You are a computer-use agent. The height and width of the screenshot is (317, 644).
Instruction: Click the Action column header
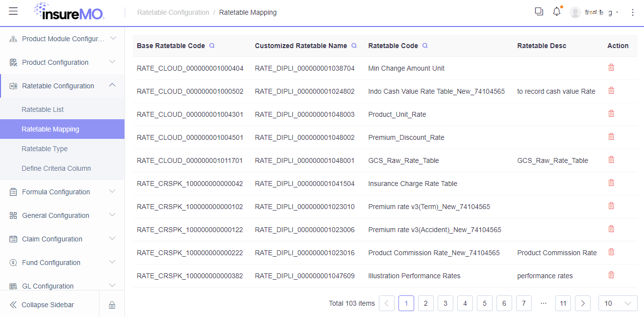point(618,46)
